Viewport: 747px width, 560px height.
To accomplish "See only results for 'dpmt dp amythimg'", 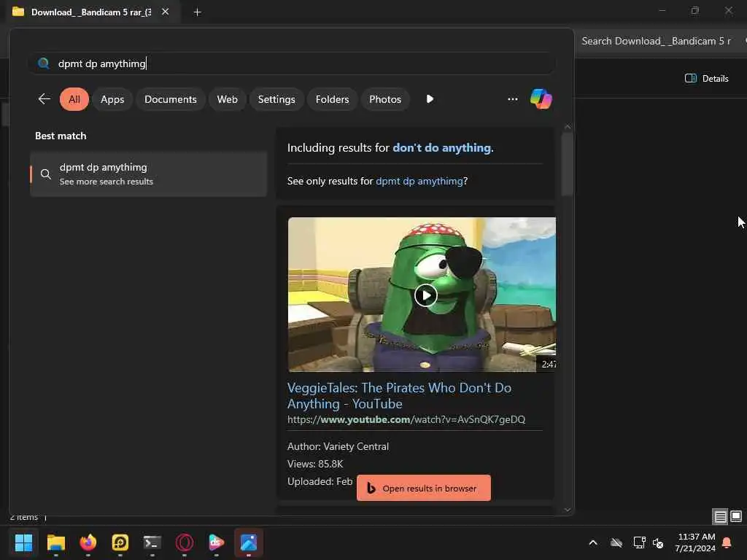I will (419, 181).
